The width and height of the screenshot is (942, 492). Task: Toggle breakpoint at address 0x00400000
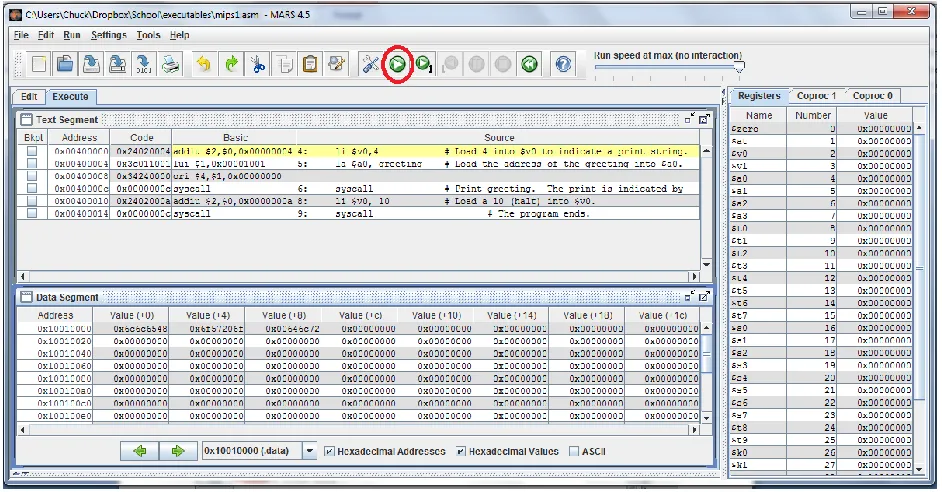(32, 151)
